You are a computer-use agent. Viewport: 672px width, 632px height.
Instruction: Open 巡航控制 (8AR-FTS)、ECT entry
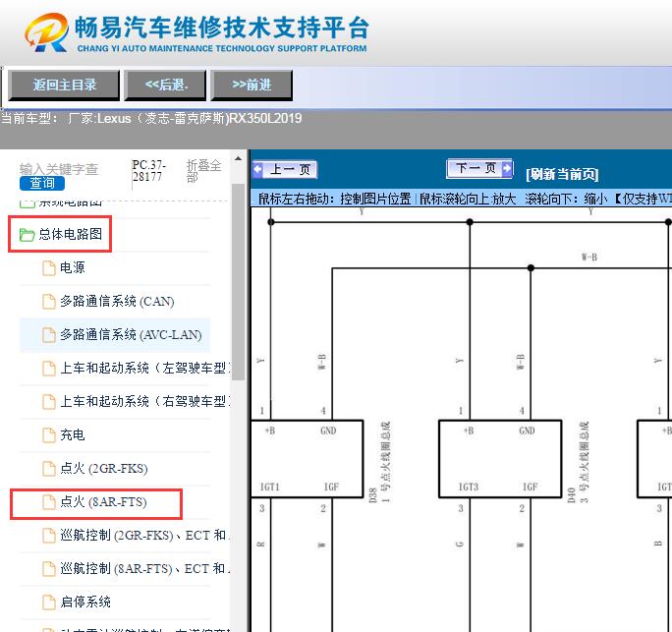(x=144, y=568)
